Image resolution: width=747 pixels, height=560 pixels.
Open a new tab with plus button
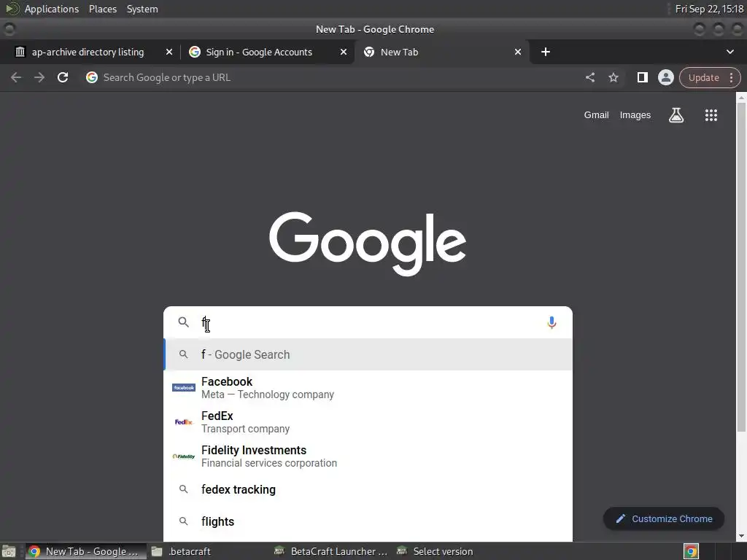tap(546, 52)
